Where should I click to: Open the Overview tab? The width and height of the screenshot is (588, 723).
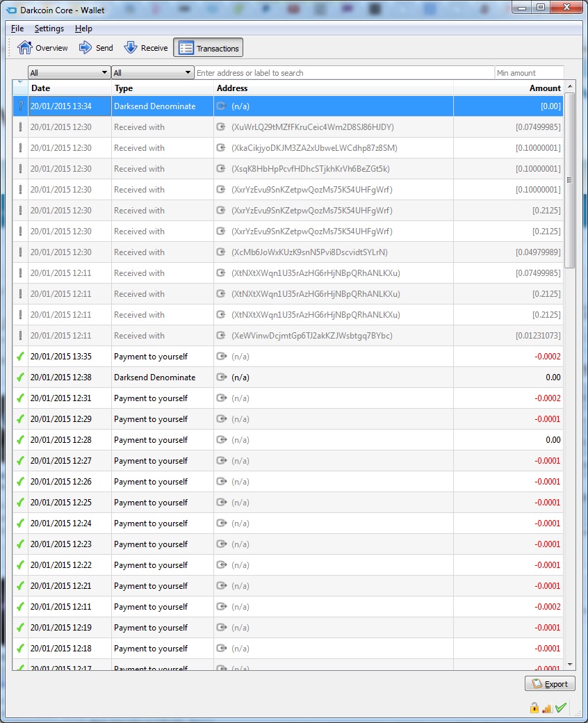(x=42, y=48)
